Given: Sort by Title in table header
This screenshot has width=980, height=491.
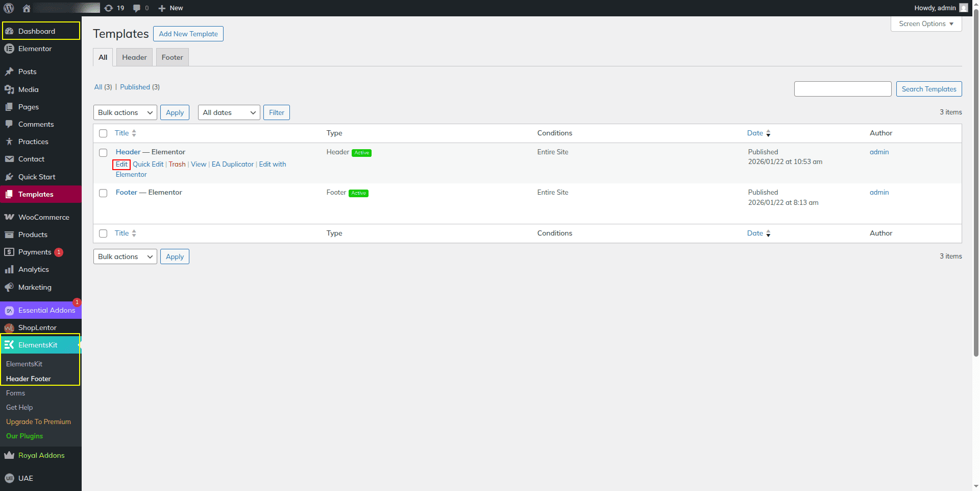Looking at the screenshot, I should tap(126, 133).
